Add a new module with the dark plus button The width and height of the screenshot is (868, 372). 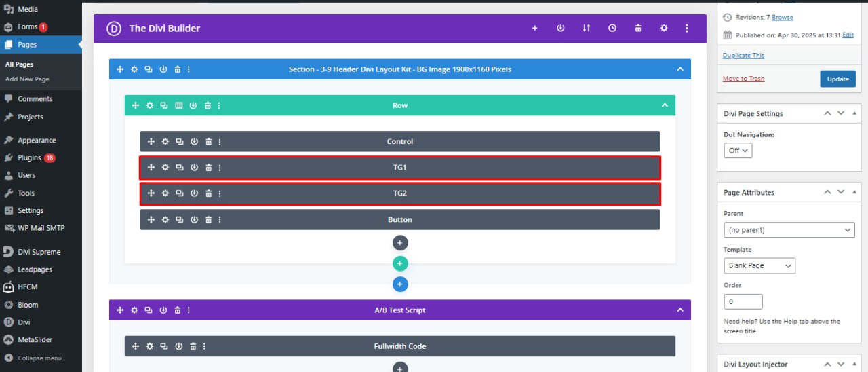coord(400,242)
